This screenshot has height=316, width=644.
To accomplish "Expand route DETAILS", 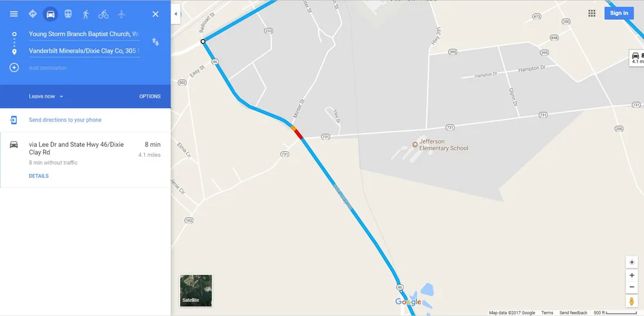I will click(x=39, y=176).
